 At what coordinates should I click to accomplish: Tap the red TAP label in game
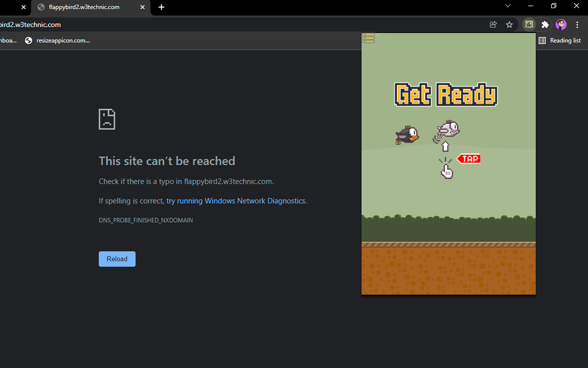[469, 159]
